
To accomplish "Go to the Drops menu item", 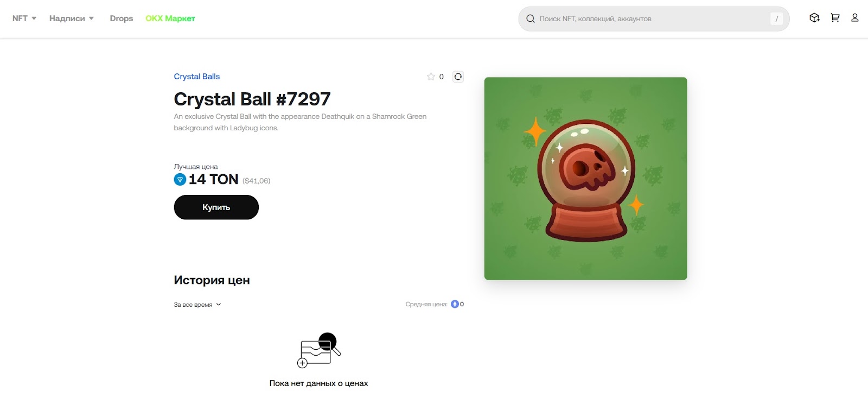I will pos(122,18).
